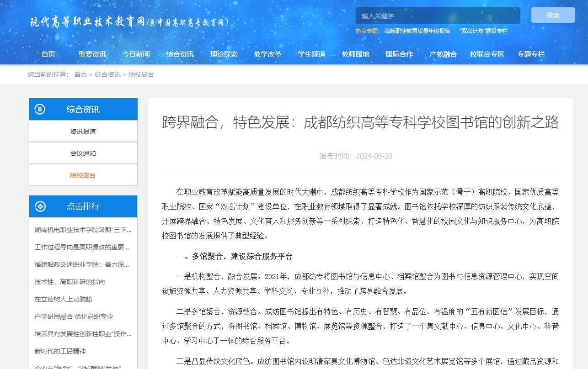This screenshot has height=369, width=588.
Task: Open ranked article 在立德树人上动脑筋
Action: pyautogui.click(x=64, y=299)
